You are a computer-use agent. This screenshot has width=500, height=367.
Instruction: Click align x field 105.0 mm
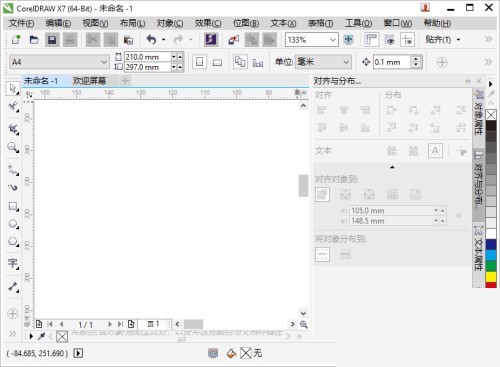(x=391, y=211)
